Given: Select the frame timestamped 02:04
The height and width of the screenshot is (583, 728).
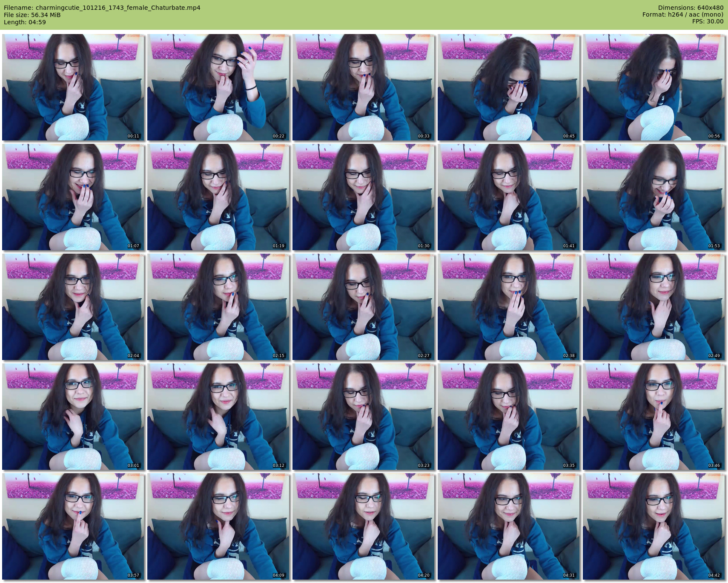Looking at the screenshot, I should point(73,307).
